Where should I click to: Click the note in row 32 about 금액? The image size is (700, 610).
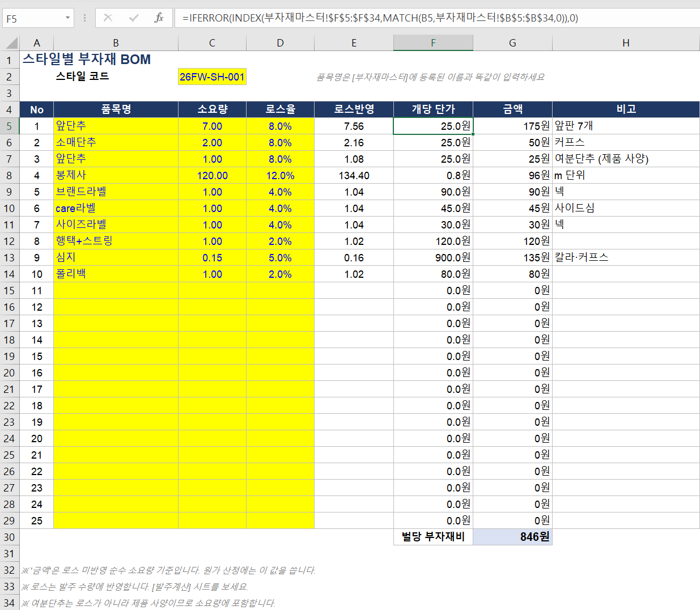tap(168, 570)
